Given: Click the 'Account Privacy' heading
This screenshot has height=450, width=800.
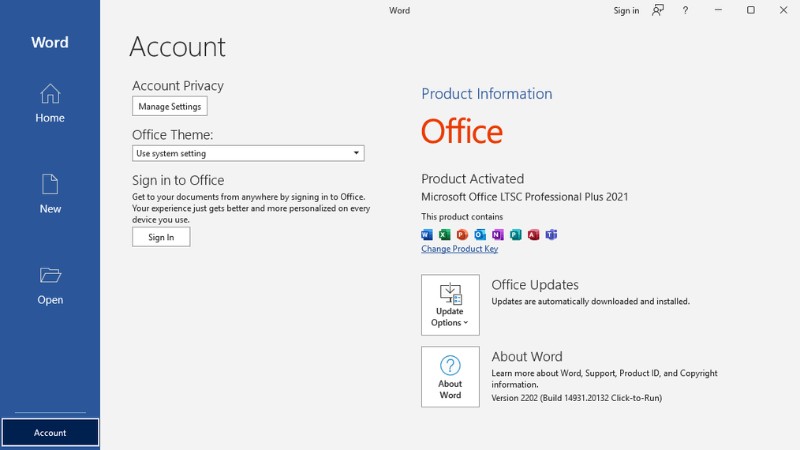Looking at the screenshot, I should tap(178, 86).
